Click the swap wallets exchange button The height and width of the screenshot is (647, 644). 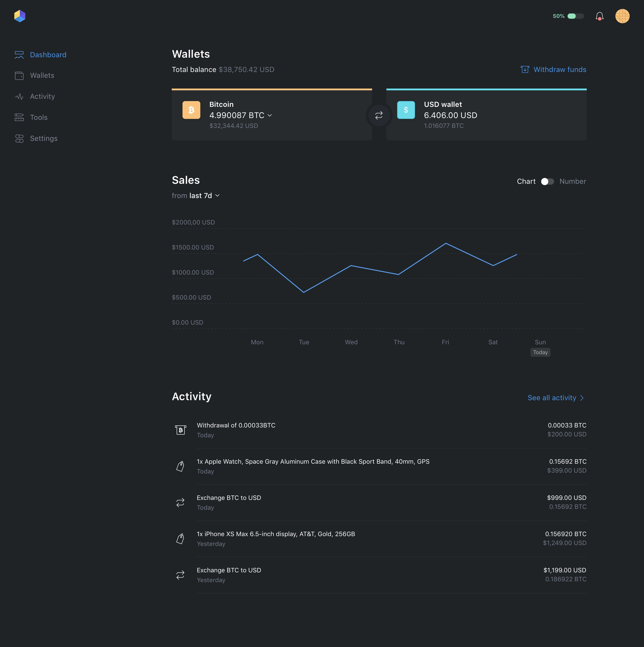(x=379, y=116)
